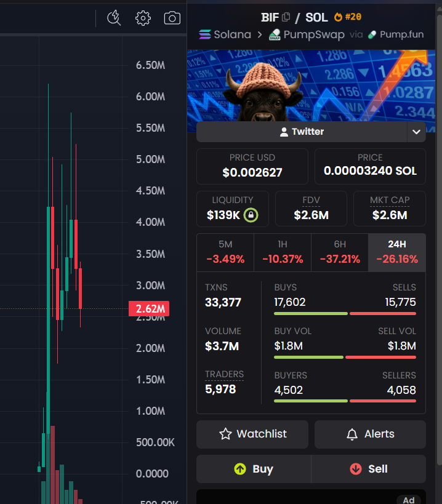
Task: Click Twitter profile person icon
Action: (x=284, y=132)
